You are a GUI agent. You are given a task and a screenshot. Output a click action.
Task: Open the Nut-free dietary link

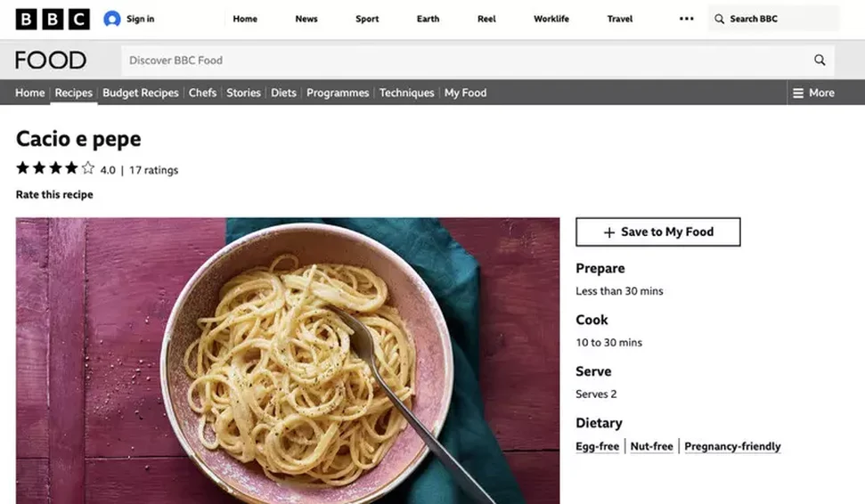click(x=651, y=446)
